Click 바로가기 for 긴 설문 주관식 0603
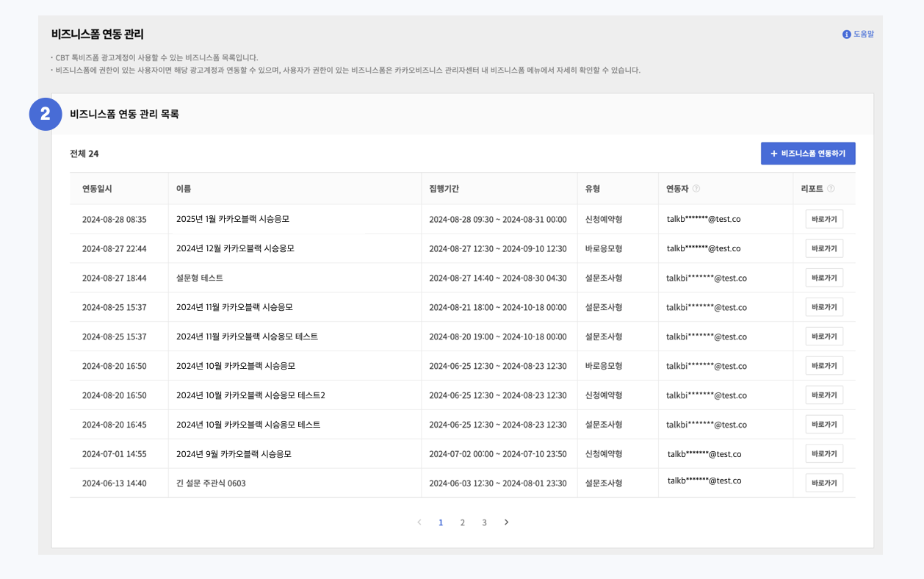The image size is (924, 579). tap(823, 483)
